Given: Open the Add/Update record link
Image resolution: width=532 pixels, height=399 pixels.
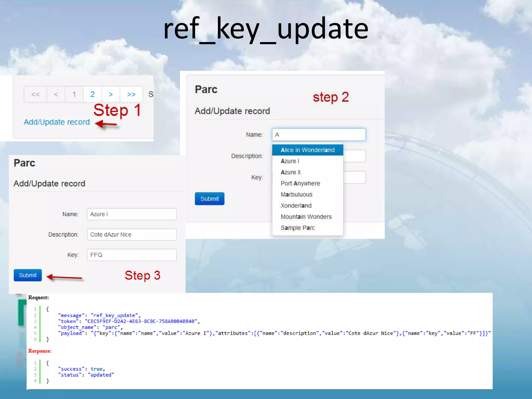Looking at the screenshot, I should pos(57,122).
